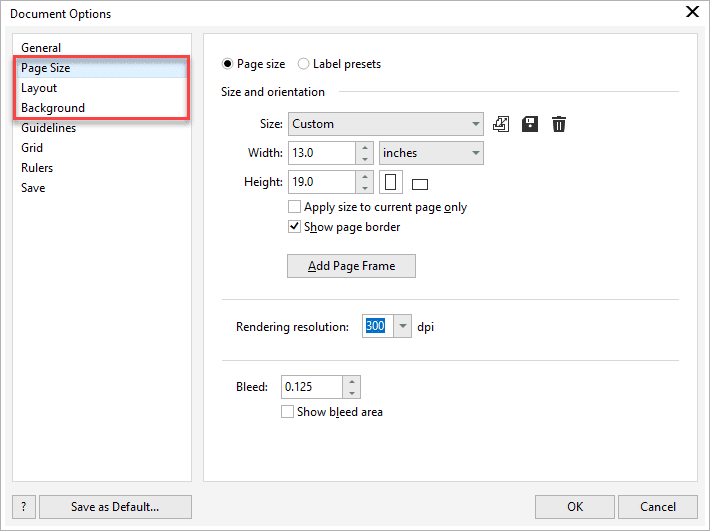Click the delete page size trash icon
Viewport: 710px width, 531px height.
[x=559, y=124]
